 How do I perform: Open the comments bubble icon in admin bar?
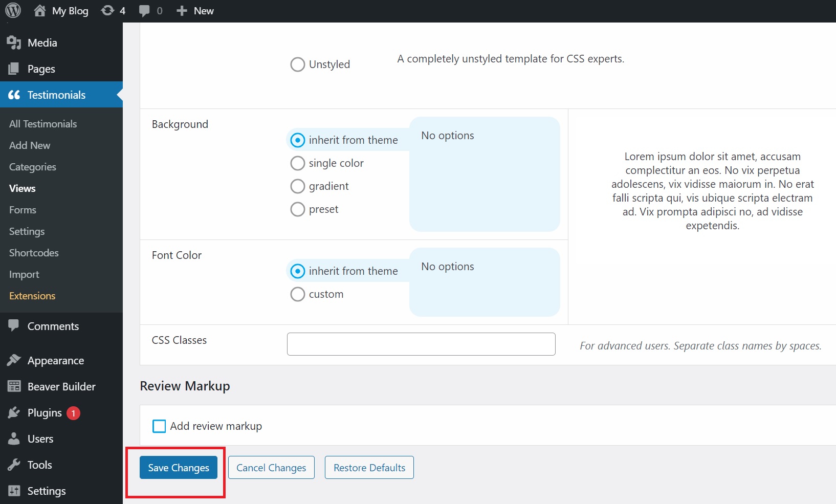144,11
